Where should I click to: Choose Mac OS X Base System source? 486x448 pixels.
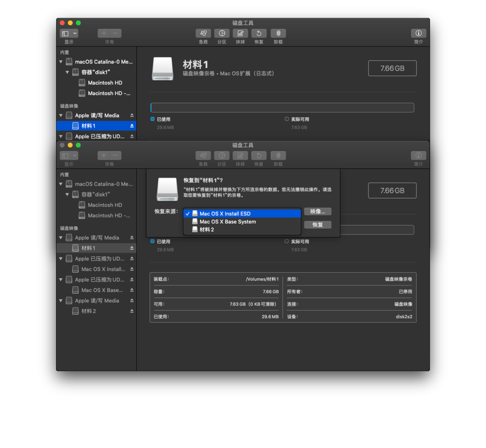coord(242,222)
